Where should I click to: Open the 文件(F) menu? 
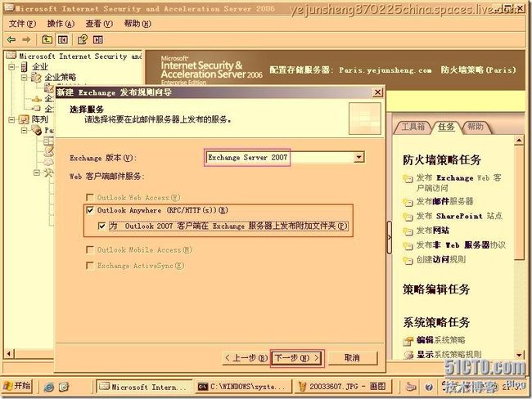(22, 24)
